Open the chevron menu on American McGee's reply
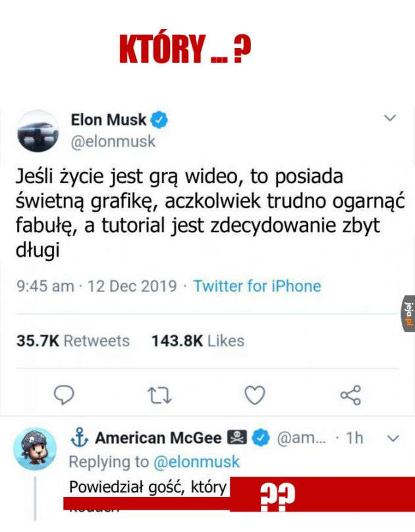The height and width of the screenshot is (532, 415). point(393,438)
